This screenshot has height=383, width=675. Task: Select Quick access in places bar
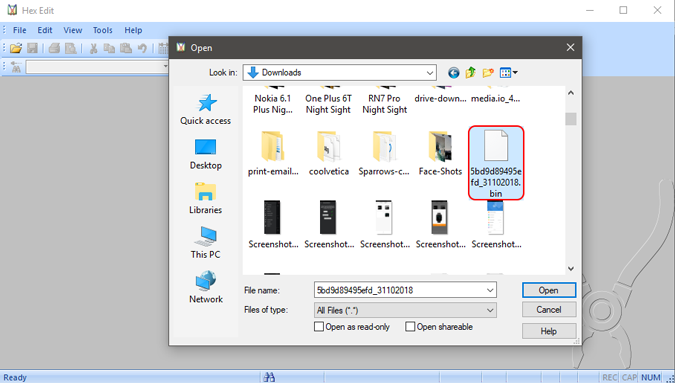pos(206,109)
